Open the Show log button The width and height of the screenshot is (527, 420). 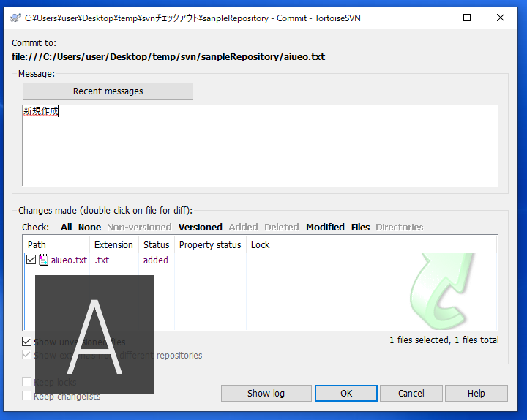(266, 394)
